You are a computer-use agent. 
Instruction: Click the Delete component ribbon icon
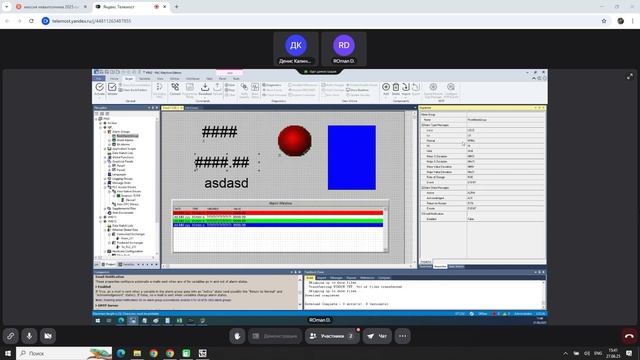coord(396,89)
